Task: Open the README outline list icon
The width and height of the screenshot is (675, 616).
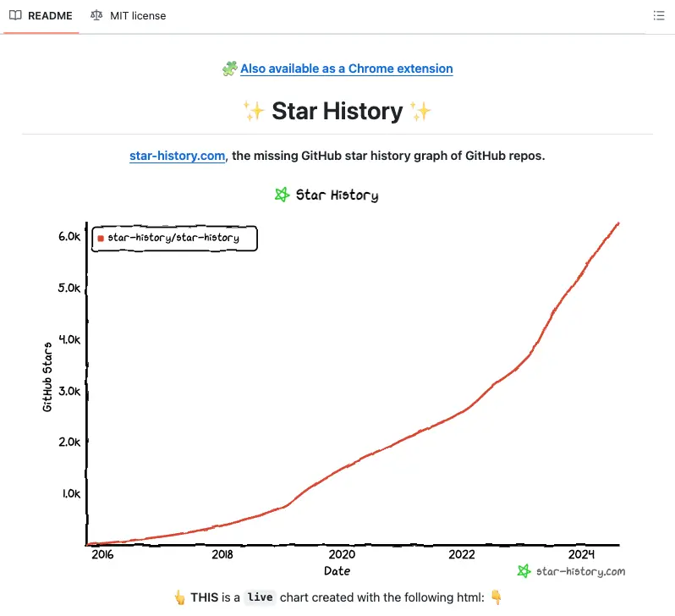Action: [x=659, y=16]
